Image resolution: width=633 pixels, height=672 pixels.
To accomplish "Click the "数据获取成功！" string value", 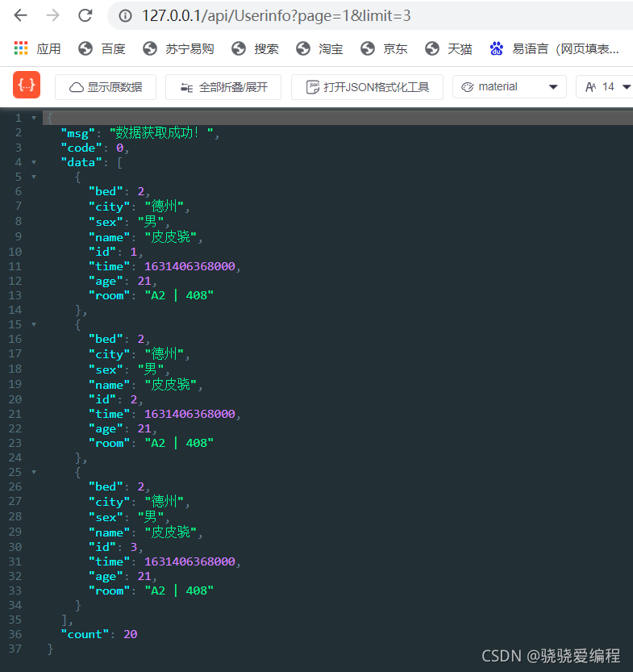I will (161, 133).
